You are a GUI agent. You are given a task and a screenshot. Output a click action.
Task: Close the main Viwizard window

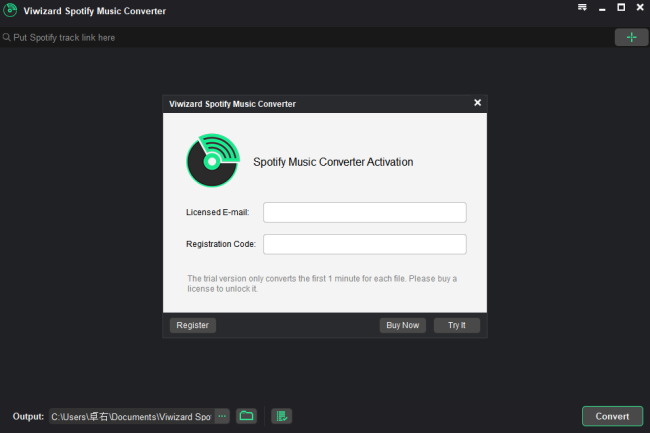coord(640,7)
